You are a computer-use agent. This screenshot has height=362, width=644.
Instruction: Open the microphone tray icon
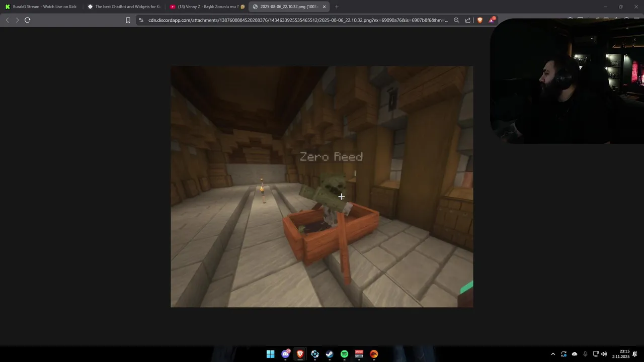(585, 354)
